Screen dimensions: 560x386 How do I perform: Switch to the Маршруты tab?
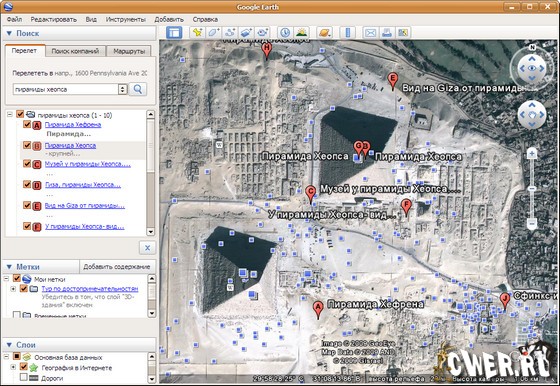tap(129, 51)
